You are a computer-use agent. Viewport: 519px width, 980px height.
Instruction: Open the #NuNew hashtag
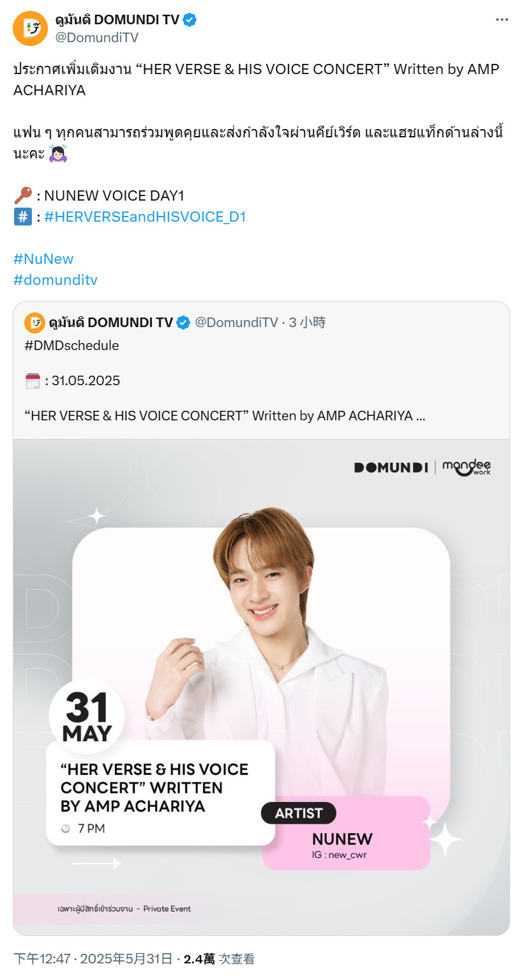[x=43, y=259]
